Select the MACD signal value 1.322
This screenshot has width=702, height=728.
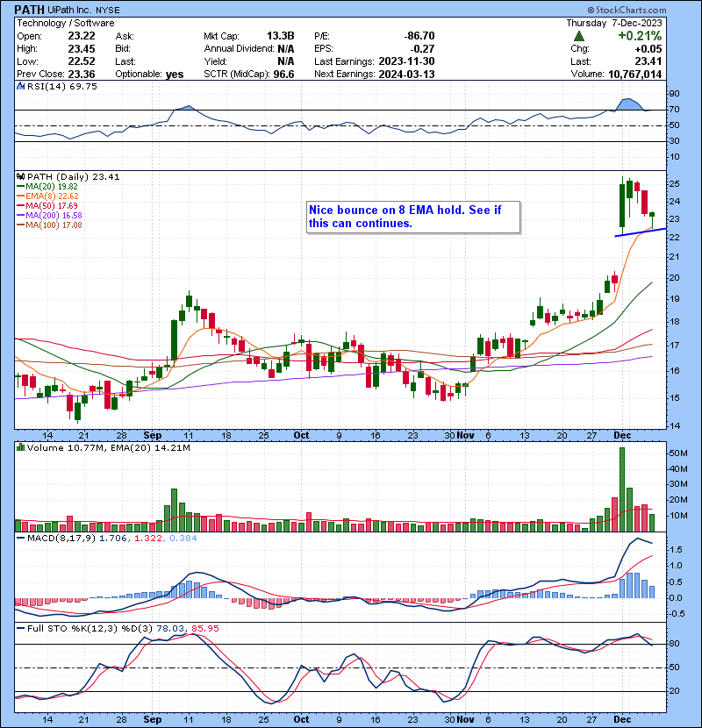[x=147, y=539]
